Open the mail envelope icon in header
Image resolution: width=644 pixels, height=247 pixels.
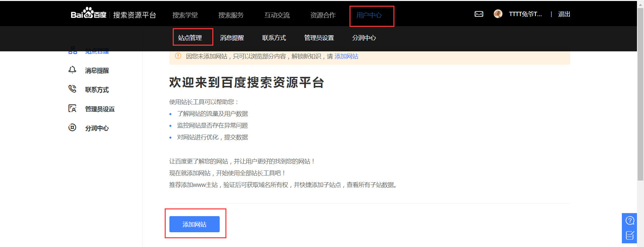click(479, 14)
